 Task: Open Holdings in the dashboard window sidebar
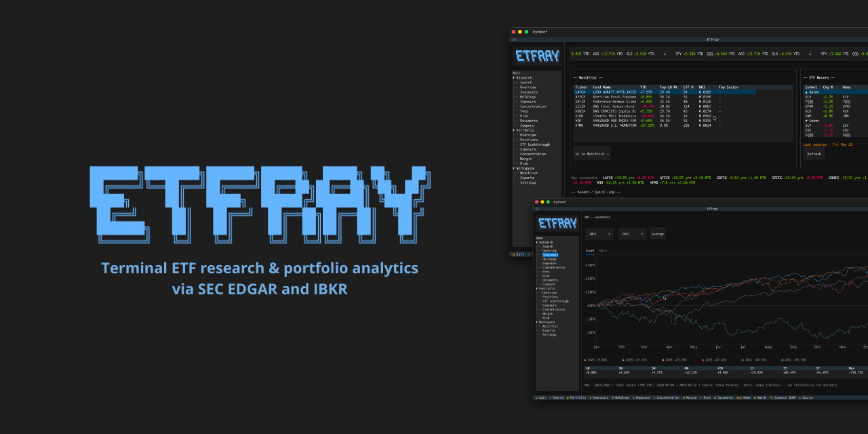click(528, 97)
